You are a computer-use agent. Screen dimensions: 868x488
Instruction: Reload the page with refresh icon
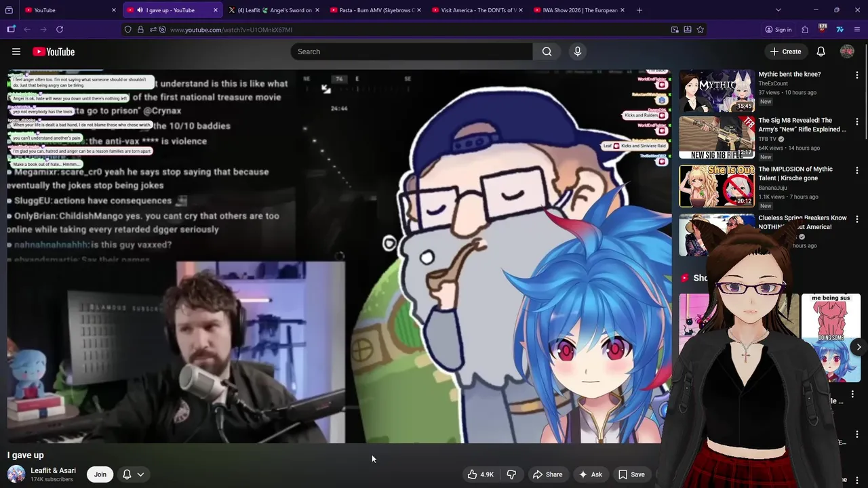tap(60, 29)
